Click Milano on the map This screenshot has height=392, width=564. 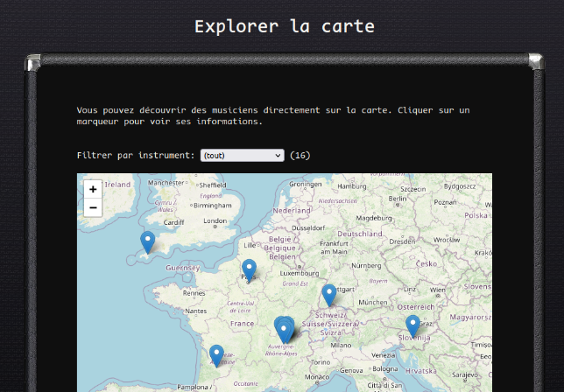[340, 346]
